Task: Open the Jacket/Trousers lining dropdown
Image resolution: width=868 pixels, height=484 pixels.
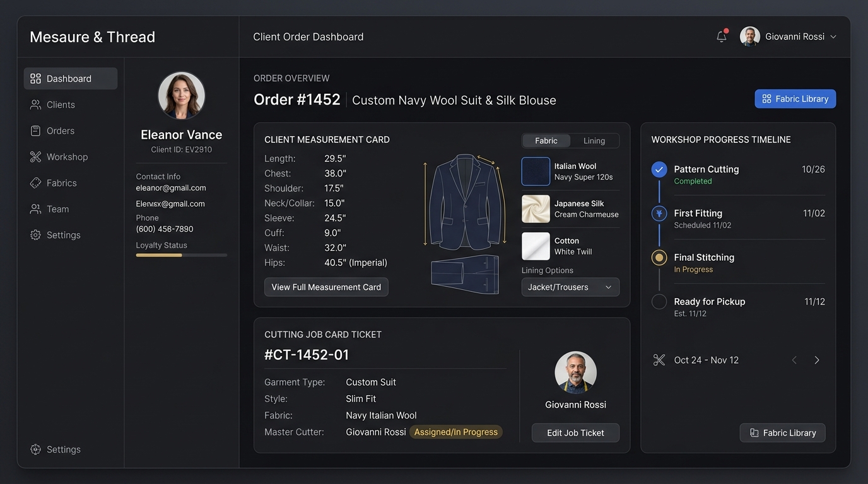Action: (x=570, y=287)
